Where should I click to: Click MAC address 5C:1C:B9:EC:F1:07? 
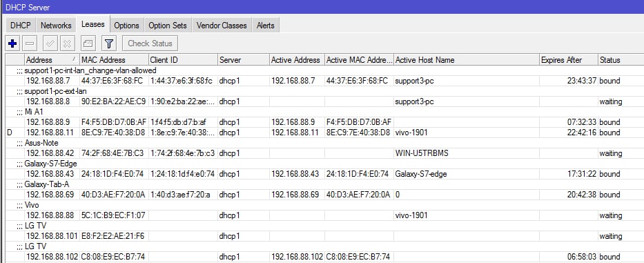113,215
